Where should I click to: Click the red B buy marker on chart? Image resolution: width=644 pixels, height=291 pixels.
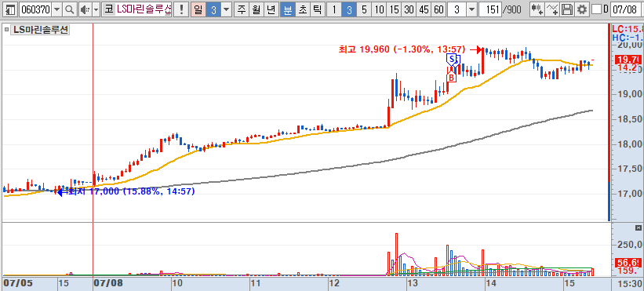[451, 77]
